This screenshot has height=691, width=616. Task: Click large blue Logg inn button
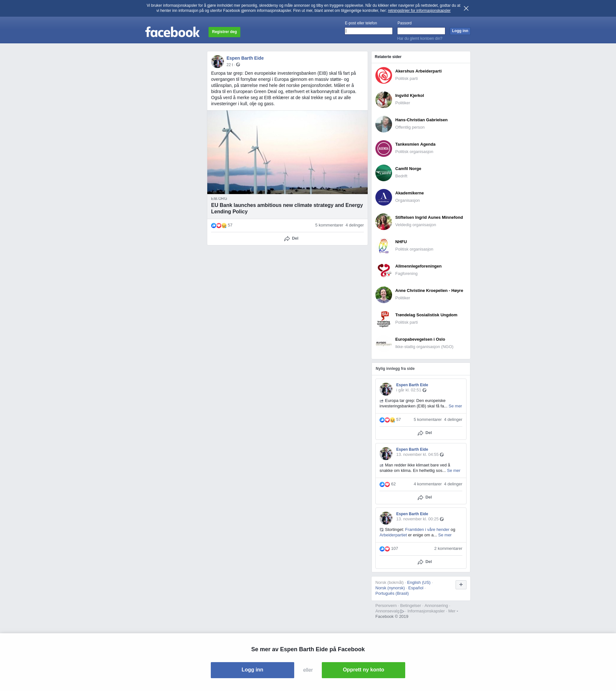point(252,670)
